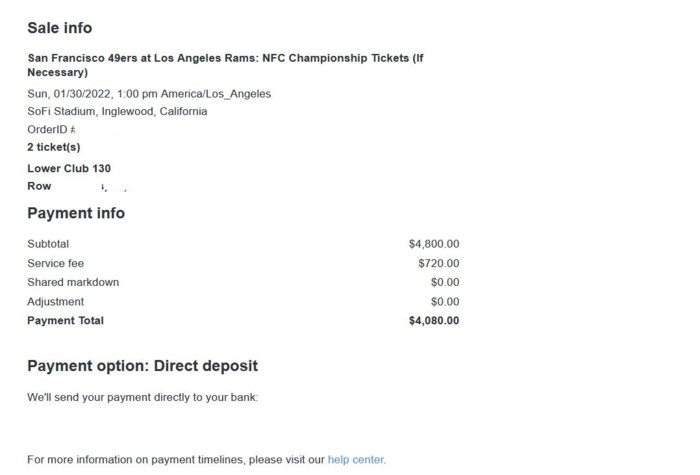The image size is (700, 475).
Task: Click the Subtotal label
Action: pyautogui.click(x=48, y=244)
